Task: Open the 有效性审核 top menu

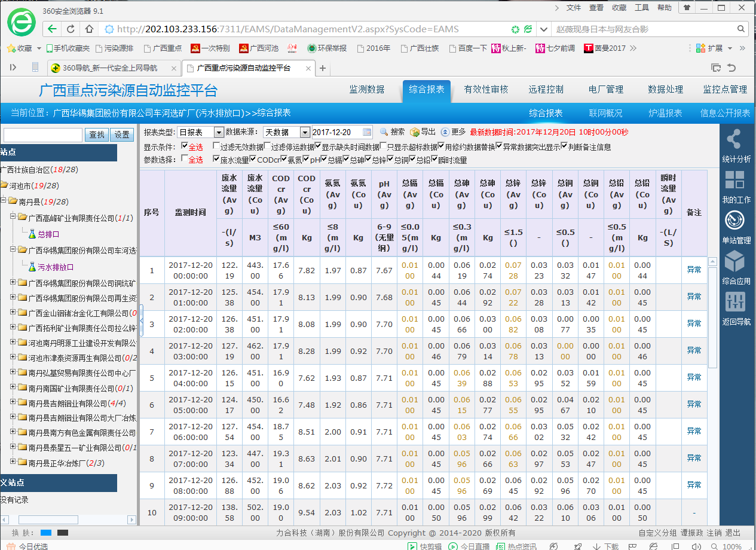Action: point(486,90)
